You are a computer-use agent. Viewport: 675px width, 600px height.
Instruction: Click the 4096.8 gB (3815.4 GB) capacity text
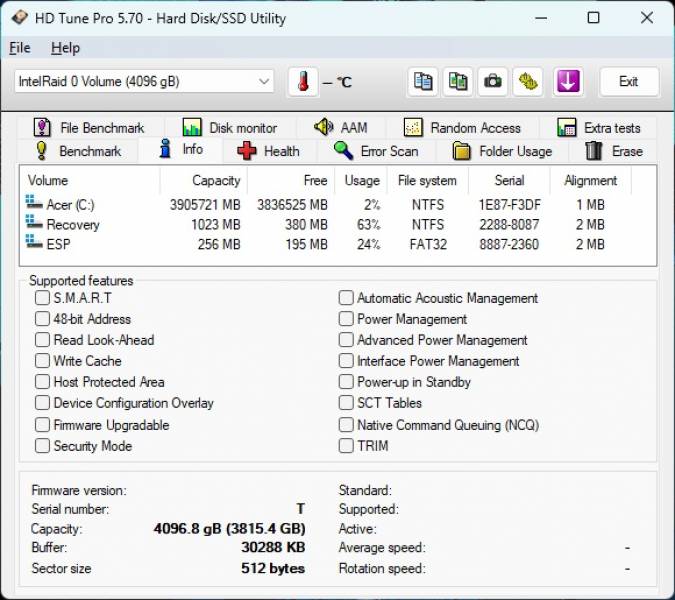tap(229, 528)
